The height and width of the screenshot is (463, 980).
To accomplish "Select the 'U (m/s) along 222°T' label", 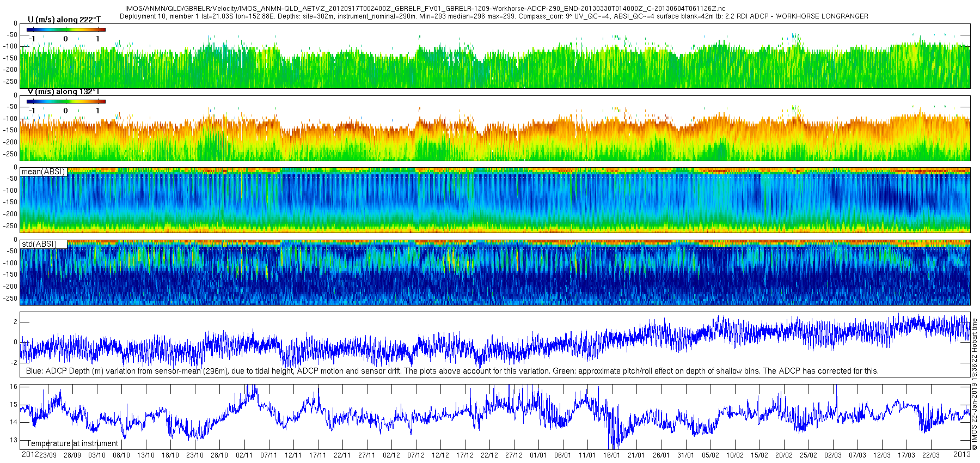I will click(64, 20).
